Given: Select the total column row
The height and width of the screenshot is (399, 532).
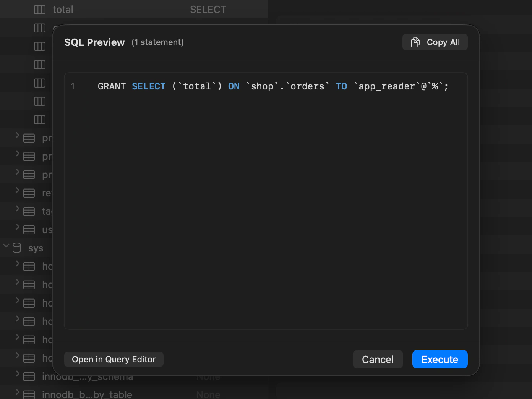Looking at the screenshot, I should 134,9.
